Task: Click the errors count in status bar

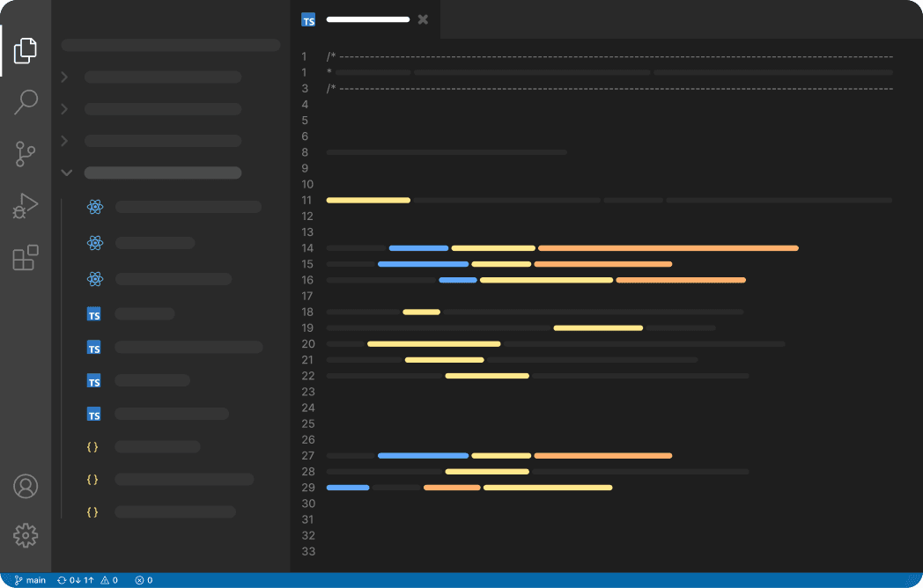Action: (x=144, y=580)
